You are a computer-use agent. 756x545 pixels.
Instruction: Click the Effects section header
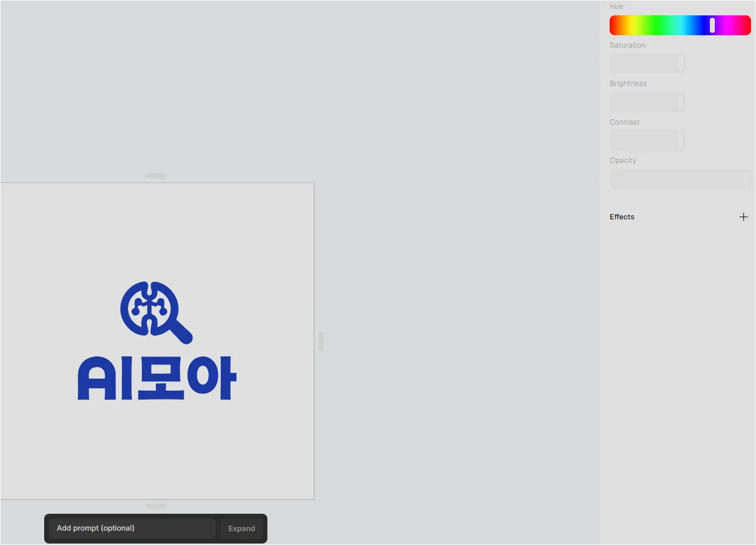click(622, 217)
